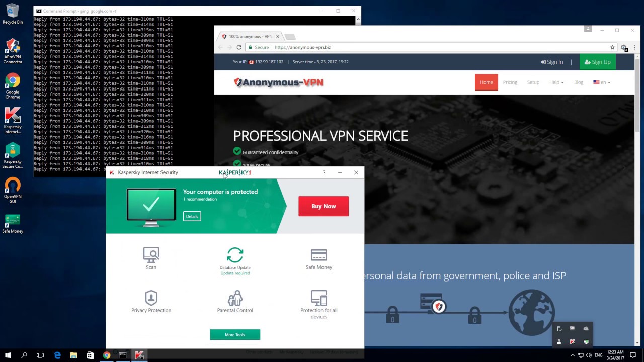Click Chrome's forward arrow
Viewport: 644px width, 362px height.
tap(229, 47)
